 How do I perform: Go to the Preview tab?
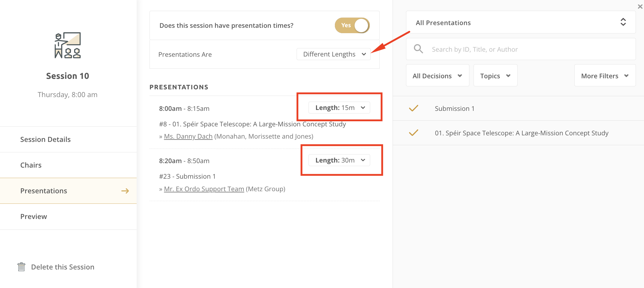pos(68,217)
